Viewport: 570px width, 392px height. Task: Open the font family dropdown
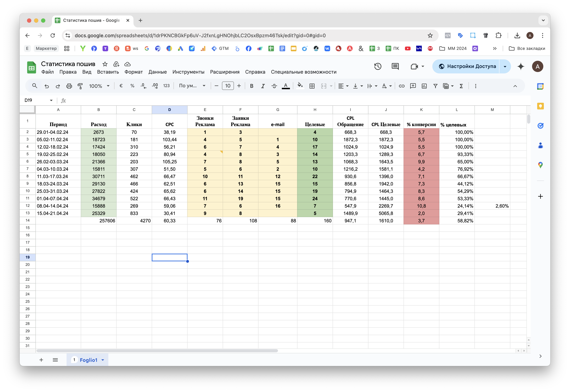pos(192,86)
